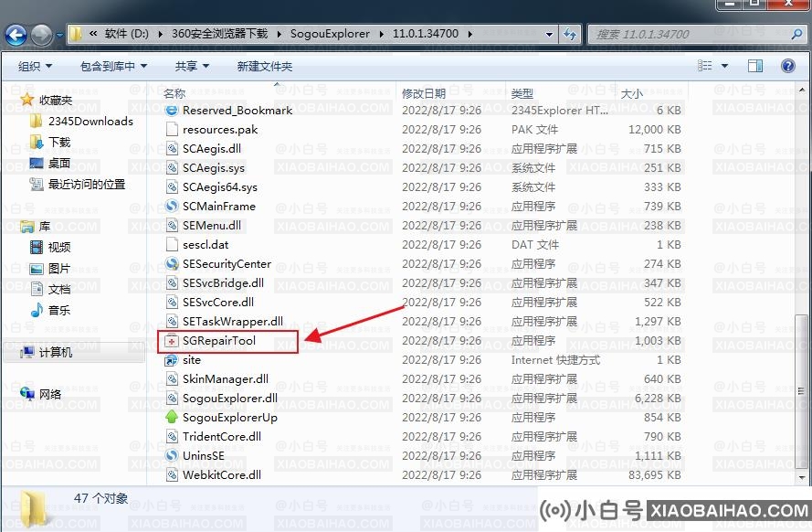Expand the arrow after SogouExplorer in path
The width and height of the screenshot is (812, 532).
coord(381,34)
